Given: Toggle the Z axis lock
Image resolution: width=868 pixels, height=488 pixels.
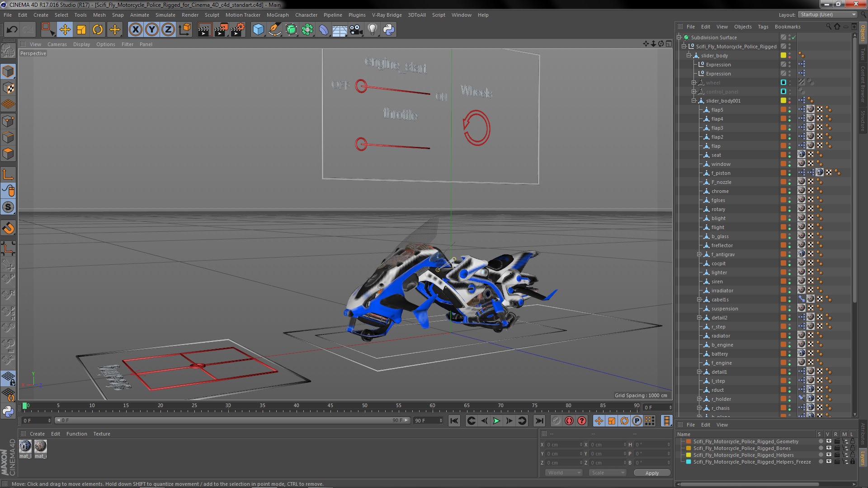Looking at the screenshot, I should click(x=168, y=30).
